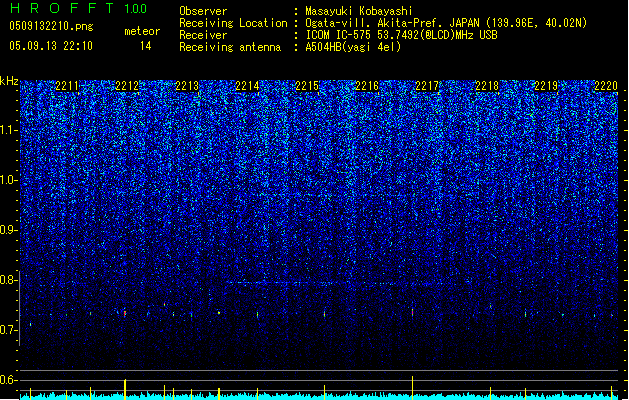Screen dimensions: 629x400
Task: Click the red meteor echo near 2212
Action: [x=125, y=313]
